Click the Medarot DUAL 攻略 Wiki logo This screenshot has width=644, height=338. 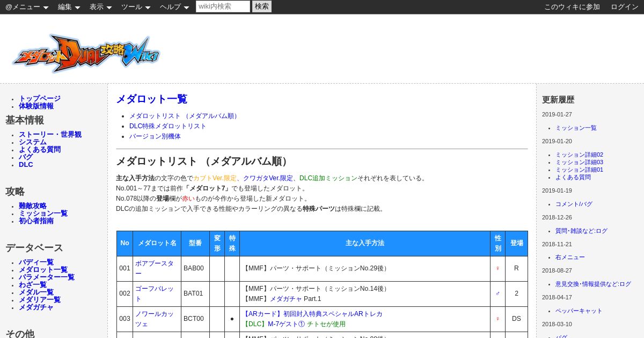click(86, 53)
